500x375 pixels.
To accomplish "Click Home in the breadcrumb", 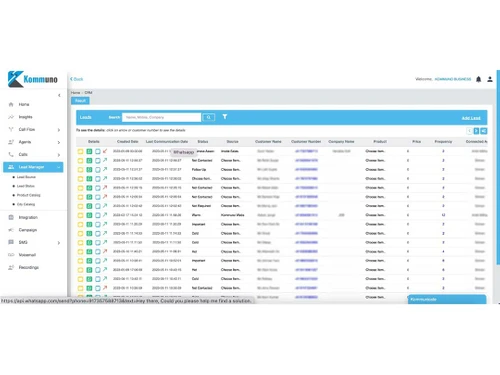I will click(x=75, y=93).
